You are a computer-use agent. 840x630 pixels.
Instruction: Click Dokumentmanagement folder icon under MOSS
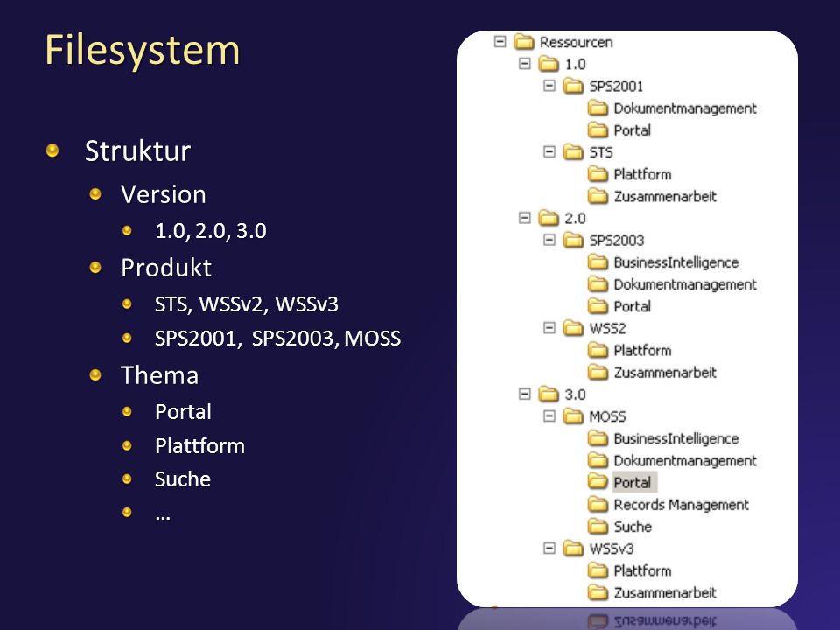(598, 460)
